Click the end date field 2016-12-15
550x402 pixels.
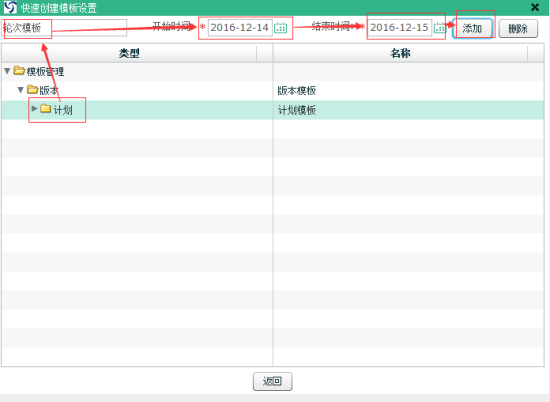pos(400,27)
